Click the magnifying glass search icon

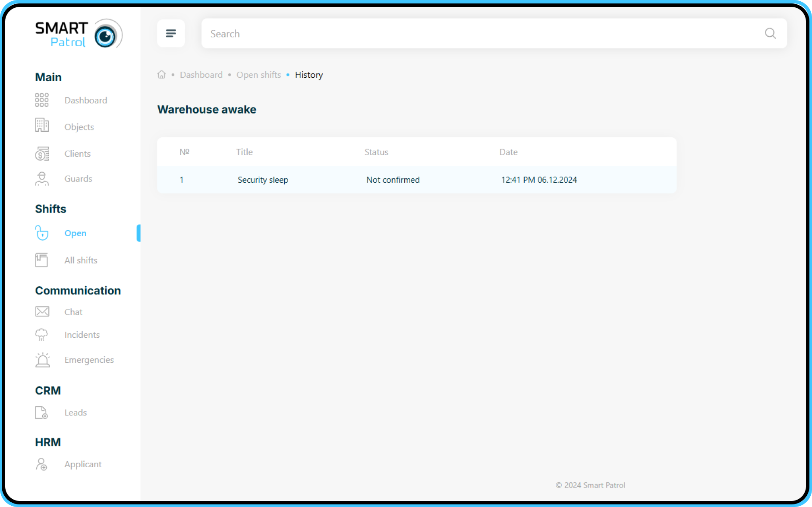(770, 33)
